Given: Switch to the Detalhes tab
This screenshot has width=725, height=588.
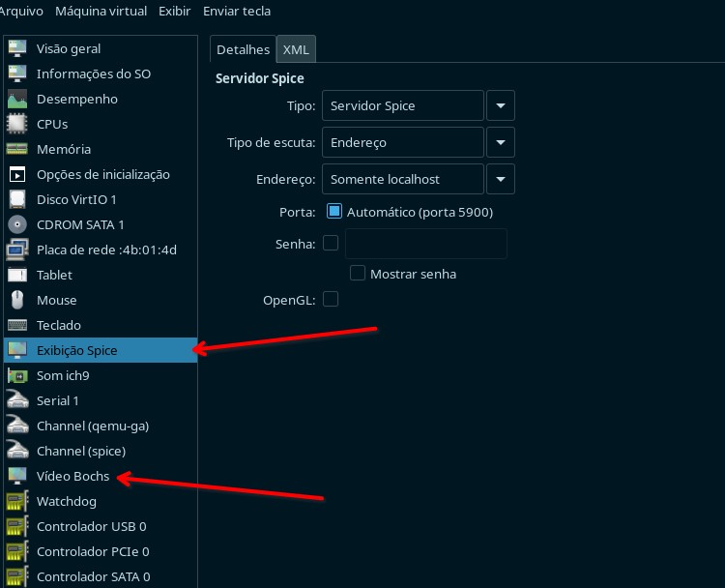Looking at the screenshot, I should coord(243,49).
